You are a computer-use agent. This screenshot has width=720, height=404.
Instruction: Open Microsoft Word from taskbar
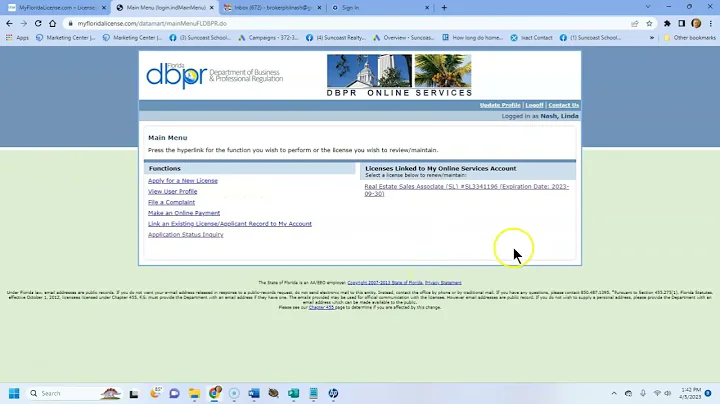(x=254, y=393)
